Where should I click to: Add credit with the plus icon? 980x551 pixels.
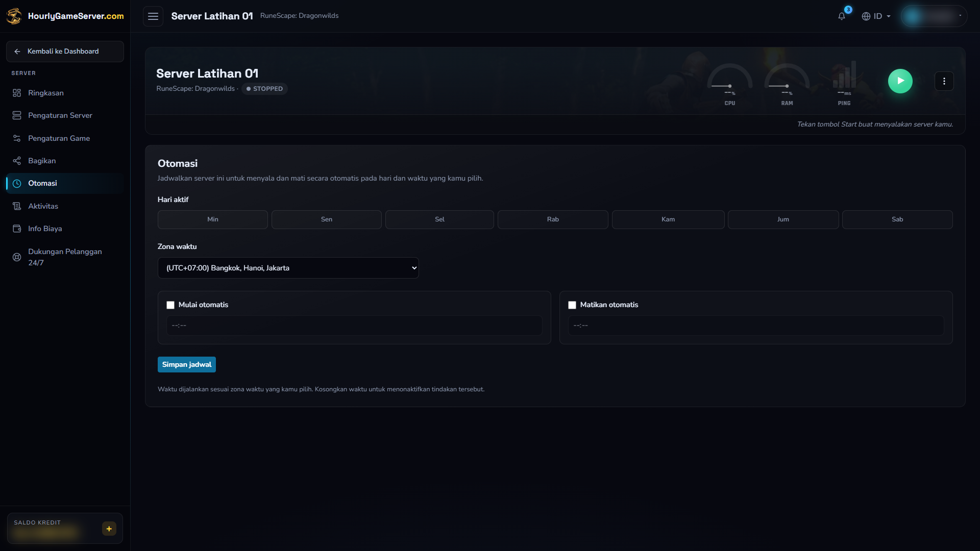point(109,529)
